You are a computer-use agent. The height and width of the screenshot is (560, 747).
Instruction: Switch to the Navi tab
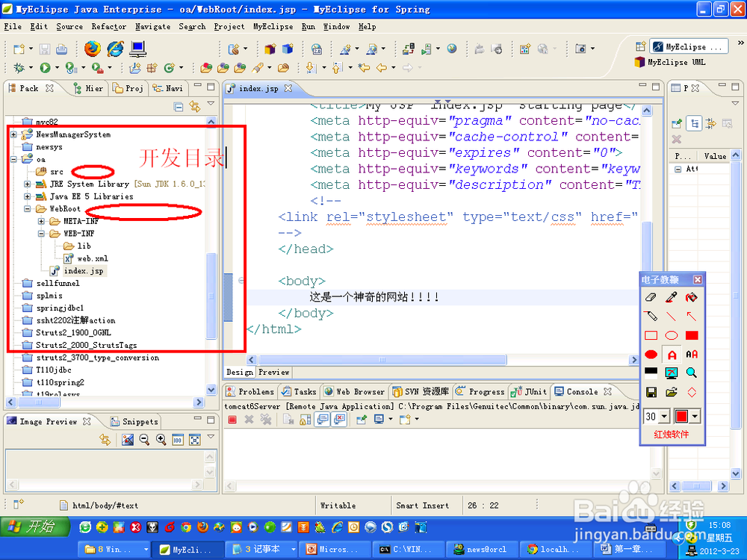point(167,89)
